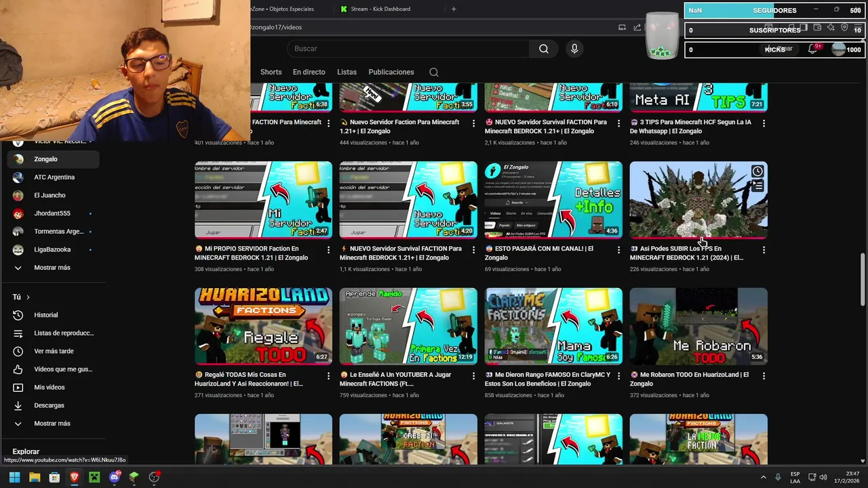Click the share icon in the address bar
Viewport: 868px width, 488px height.
tap(637, 27)
